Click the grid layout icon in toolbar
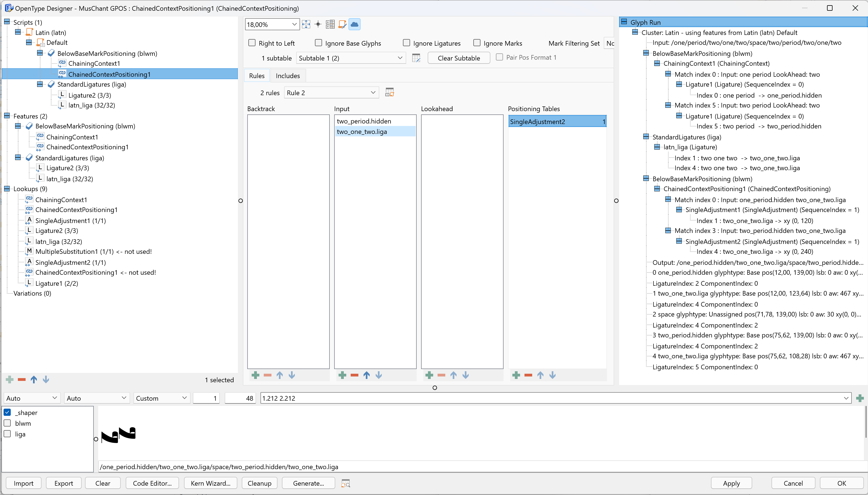This screenshot has width=868, height=495. coord(330,24)
